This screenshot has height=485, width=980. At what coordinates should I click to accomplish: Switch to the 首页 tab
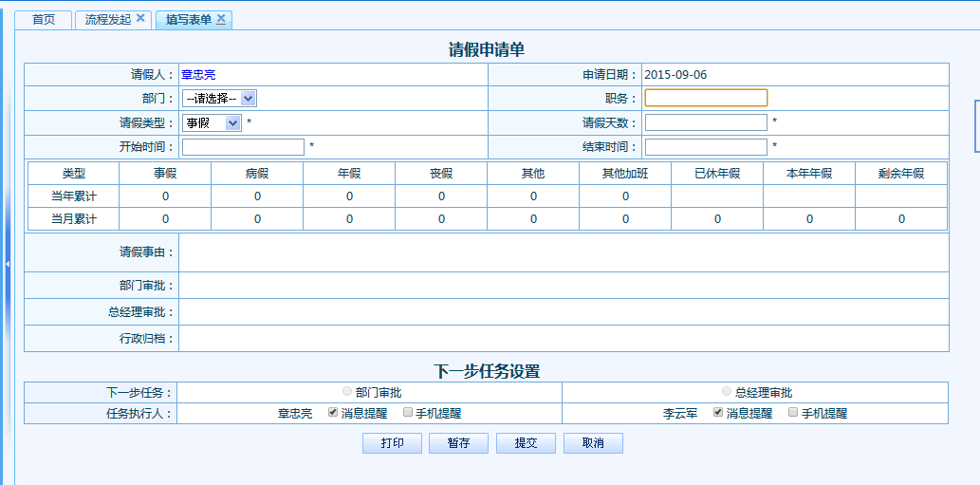(x=44, y=20)
